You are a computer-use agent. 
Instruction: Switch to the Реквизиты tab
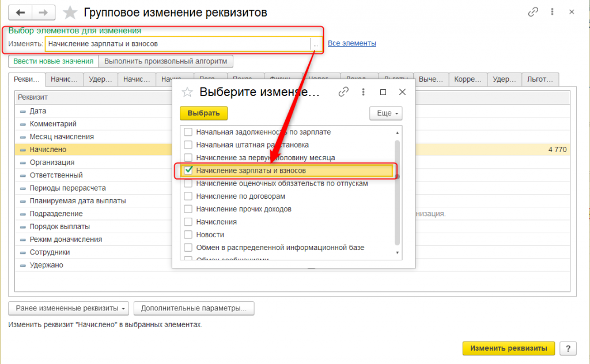click(x=27, y=80)
